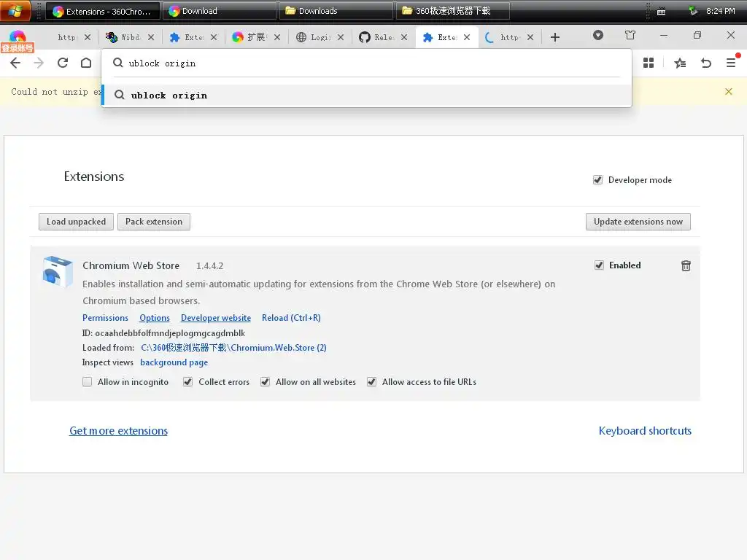Open keyboard icon in system tray
Screen dimensions: 747x560
661,12
